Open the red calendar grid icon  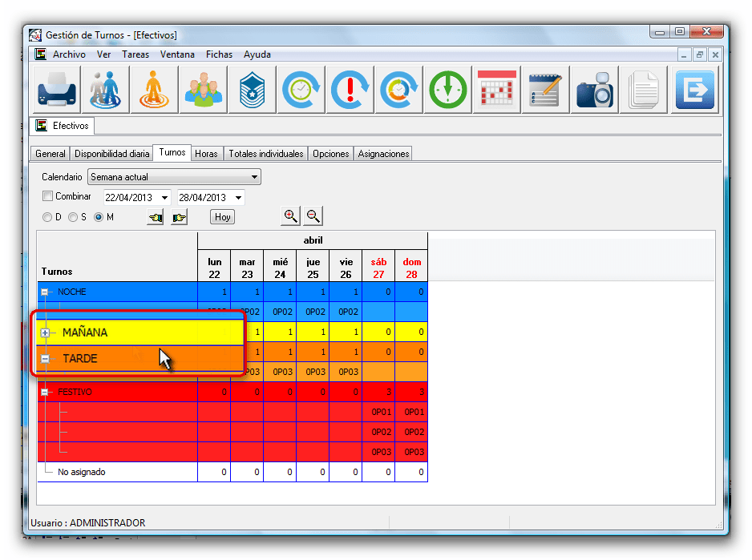[497, 90]
